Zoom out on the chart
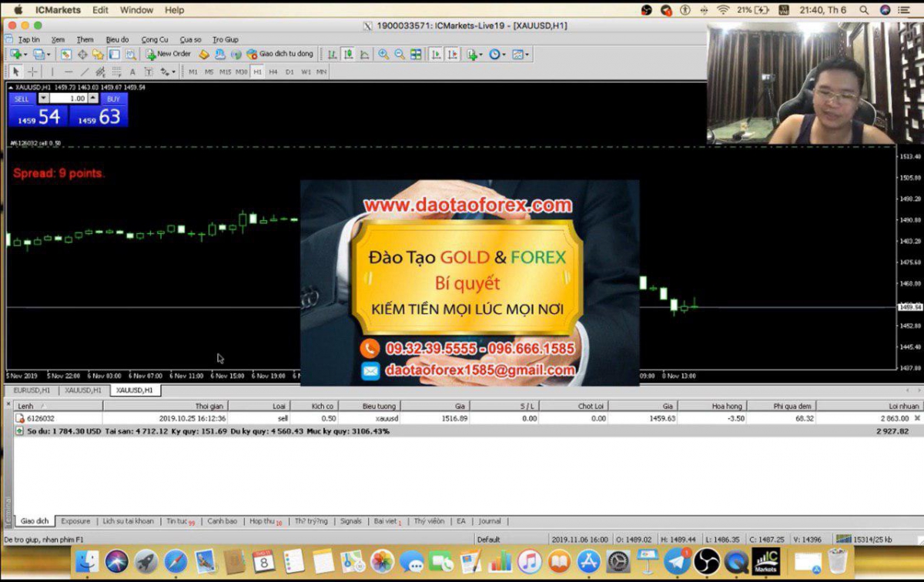Viewport: 924px width, 582px height. (400, 54)
